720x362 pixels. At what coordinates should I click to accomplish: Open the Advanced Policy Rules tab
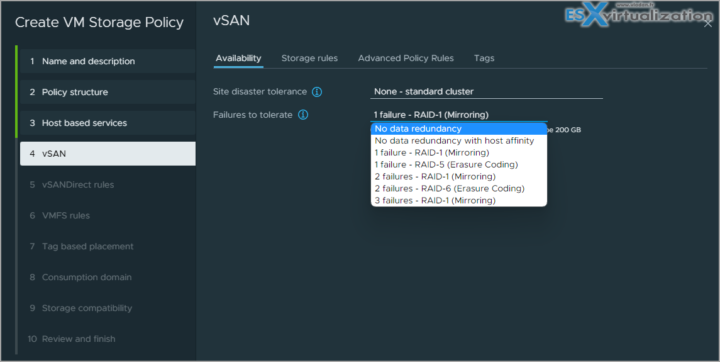pos(406,58)
